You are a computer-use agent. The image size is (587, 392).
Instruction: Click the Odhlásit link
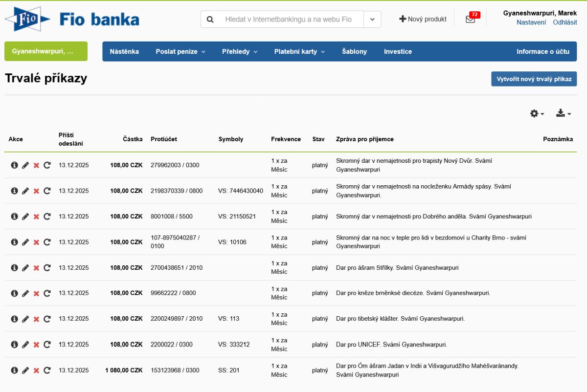point(564,22)
